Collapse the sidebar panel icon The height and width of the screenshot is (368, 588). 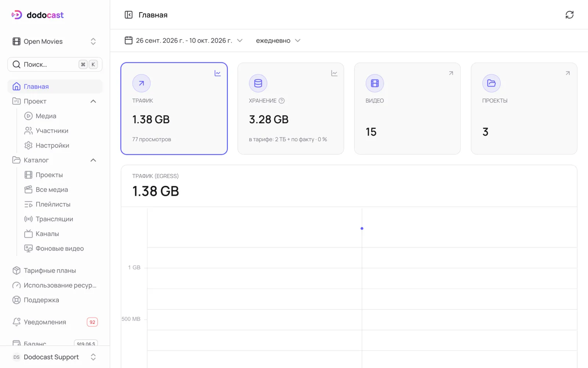pyautogui.click(x=129, y=15)
